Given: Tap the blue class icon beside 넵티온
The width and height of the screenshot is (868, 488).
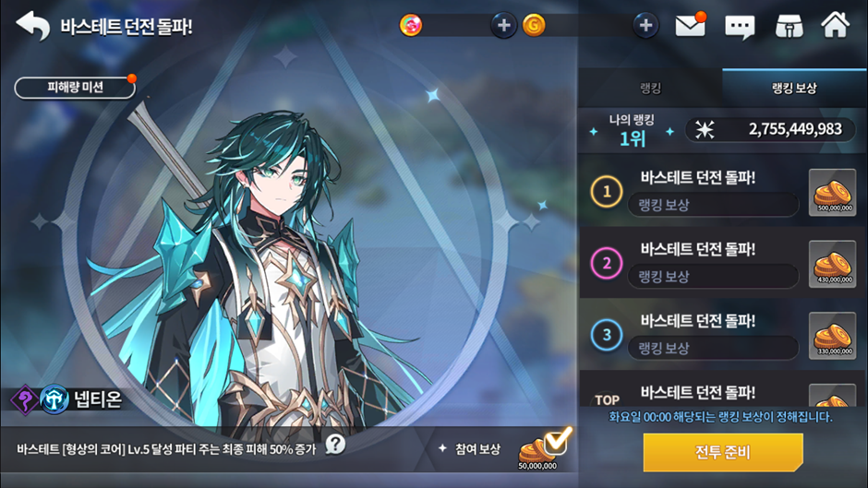Looking at the screenshot, I should coord(54,399).
